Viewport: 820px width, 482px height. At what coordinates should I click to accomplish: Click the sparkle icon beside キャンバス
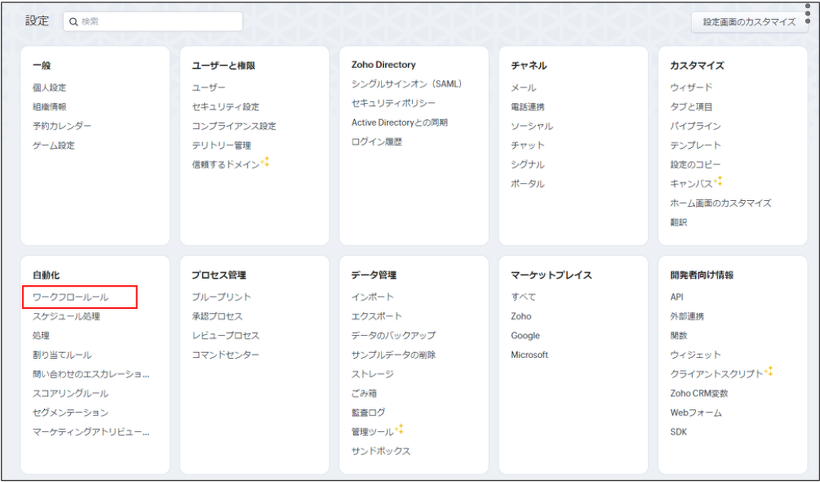(718, 181)
